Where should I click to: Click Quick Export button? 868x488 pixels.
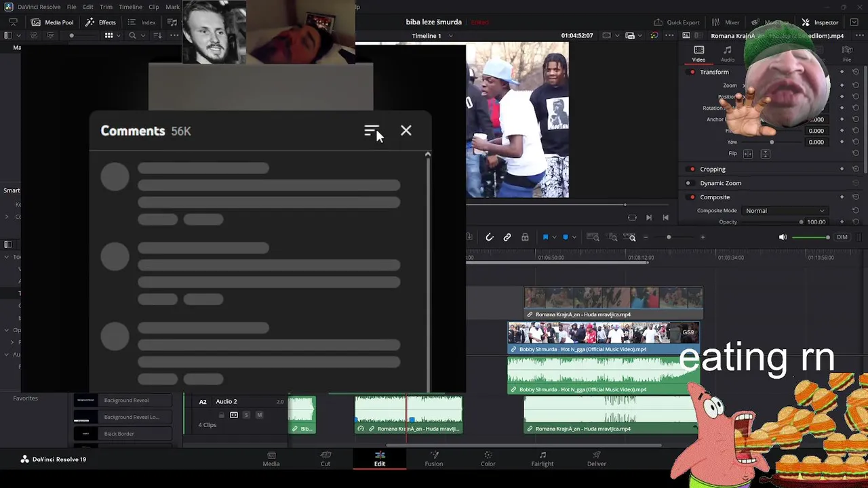(676, 22)
